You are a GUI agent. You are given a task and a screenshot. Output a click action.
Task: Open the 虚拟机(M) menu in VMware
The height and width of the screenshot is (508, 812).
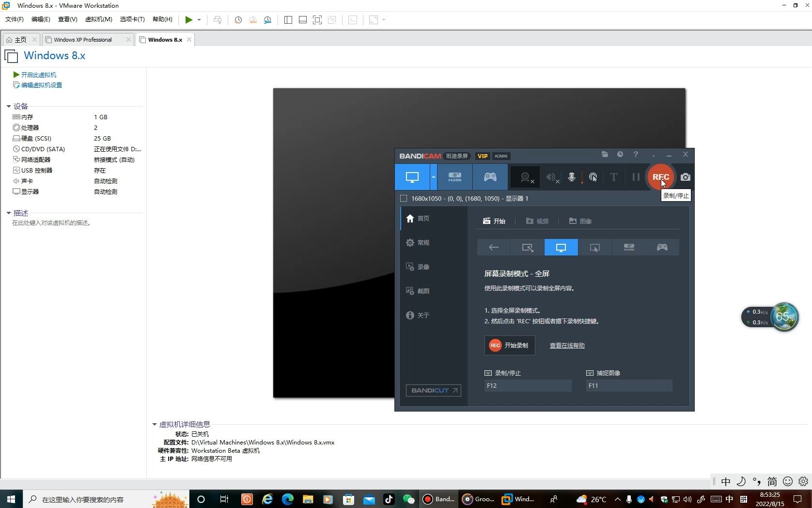click(x=98, y=19)
